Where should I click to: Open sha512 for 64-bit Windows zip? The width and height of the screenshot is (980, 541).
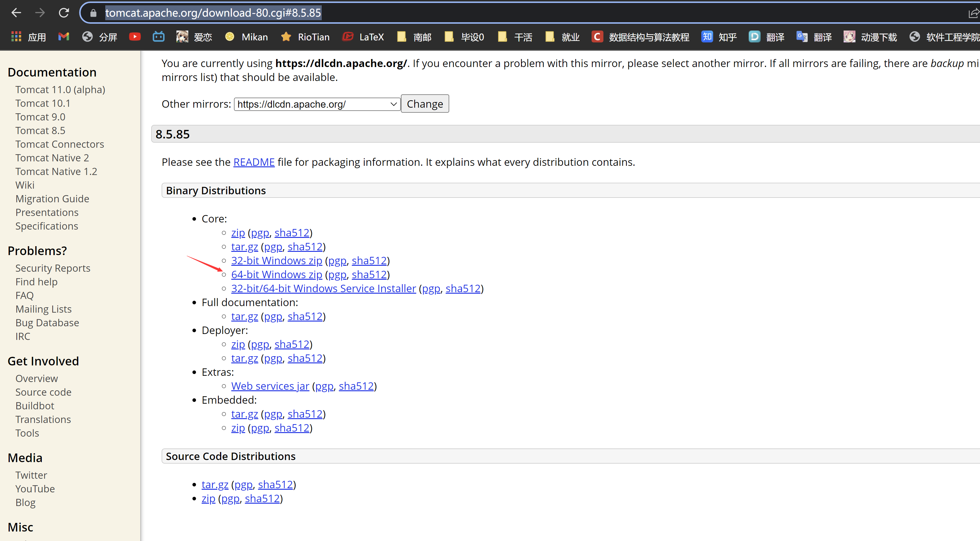[x=369, y=274]
